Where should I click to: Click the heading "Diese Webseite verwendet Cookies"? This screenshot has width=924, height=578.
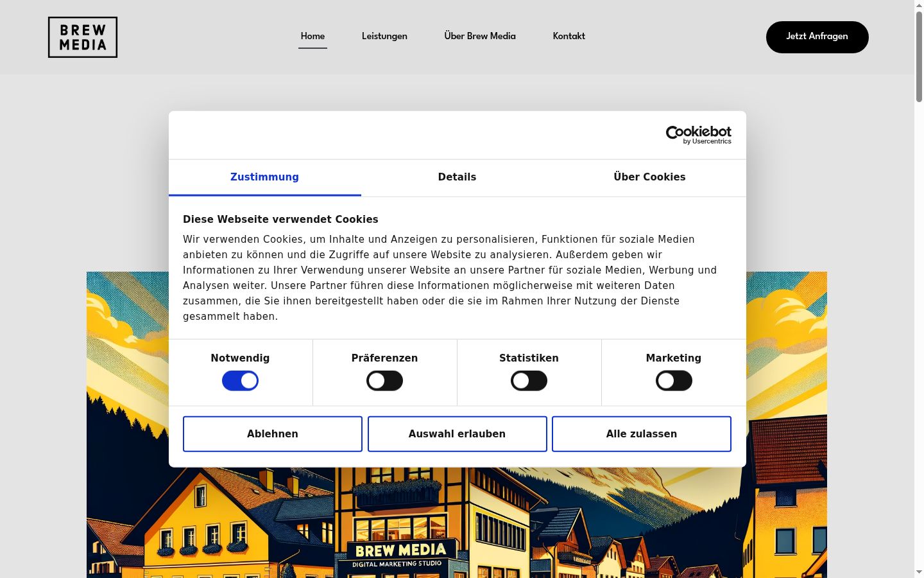pos(280,220)
